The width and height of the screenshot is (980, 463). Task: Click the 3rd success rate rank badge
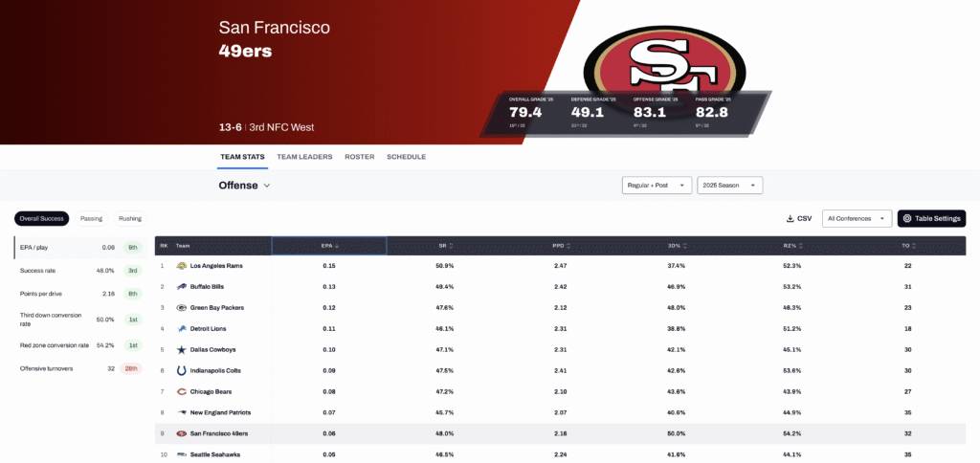point(132,271)
